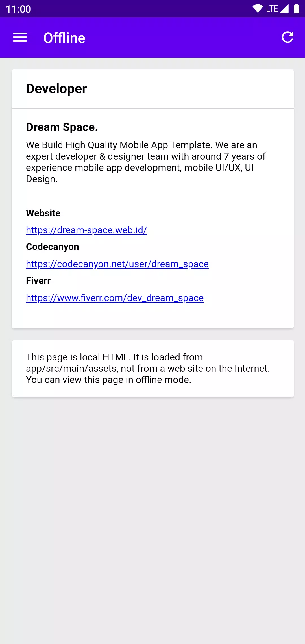Tap the clock showing 11:00
305x644 pixels.
tap(19, 9)
